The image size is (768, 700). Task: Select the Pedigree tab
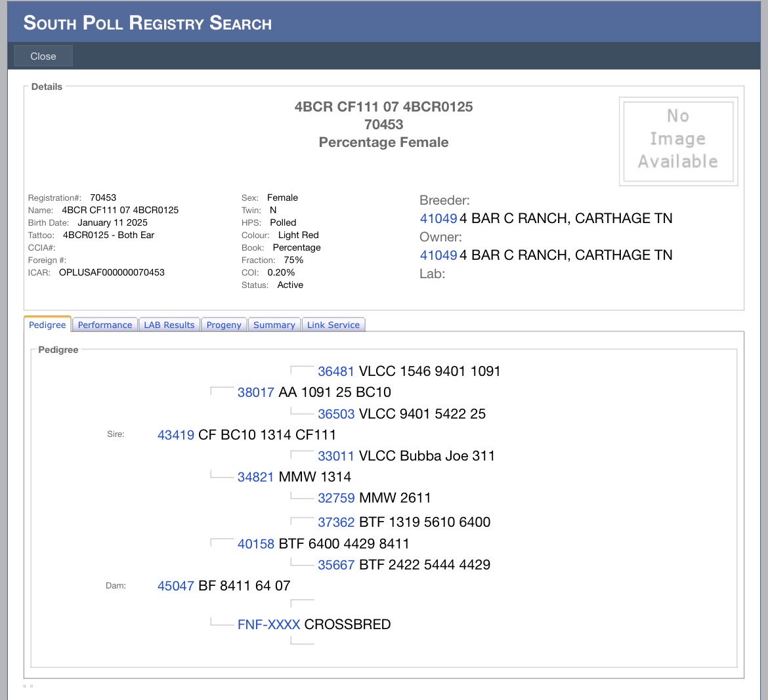[47, 325]
